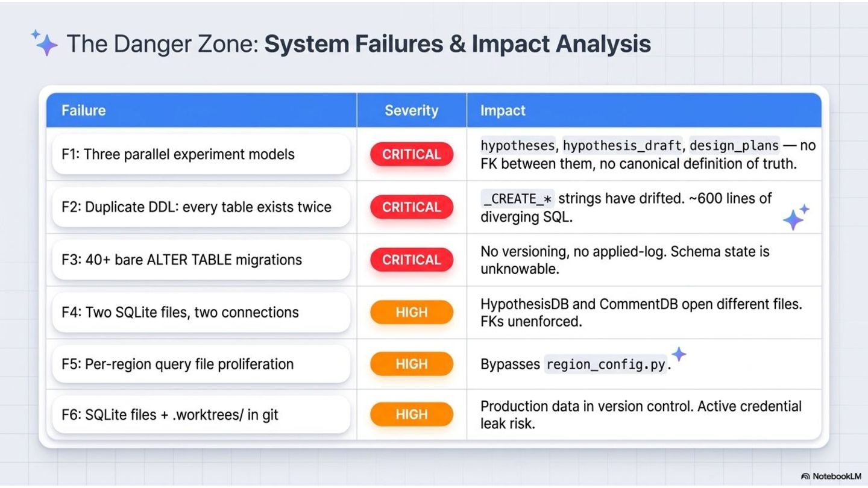Click the sparkle icon in the F2 impact cell
Image resolution: width=868 pixels, height=488 pixels.
point(796,217)
